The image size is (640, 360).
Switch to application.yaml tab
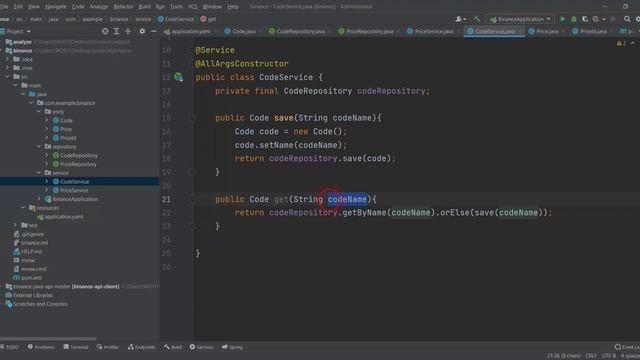click(x=188, y=31)
